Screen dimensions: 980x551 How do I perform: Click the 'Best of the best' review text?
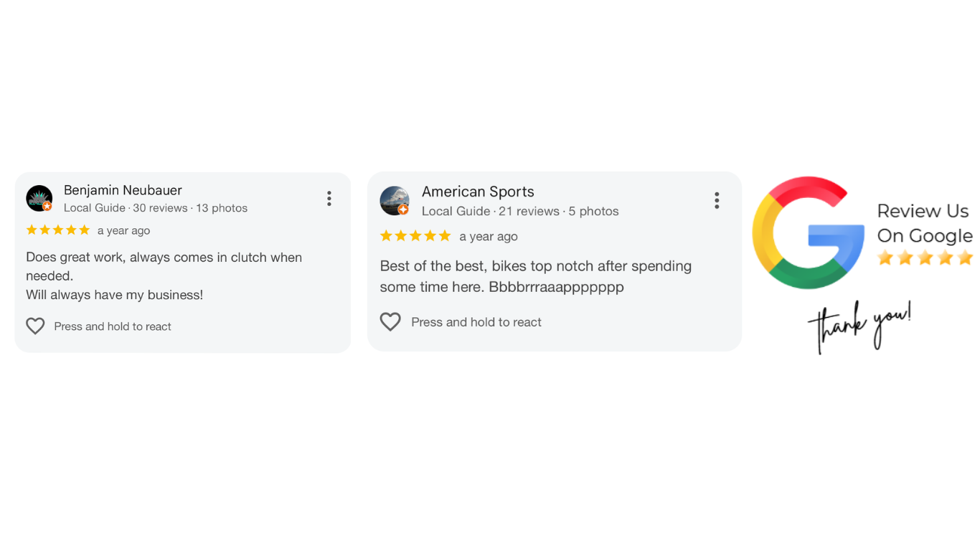535,276
